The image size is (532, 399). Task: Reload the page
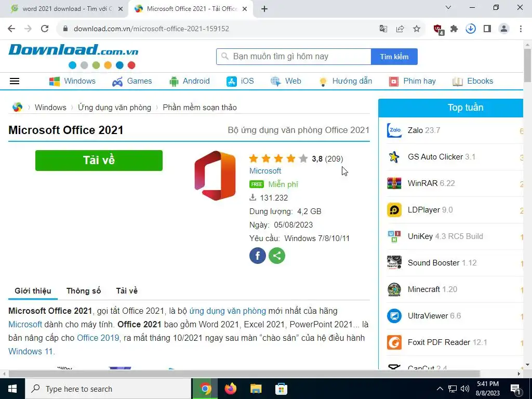(x=45, y=29)
